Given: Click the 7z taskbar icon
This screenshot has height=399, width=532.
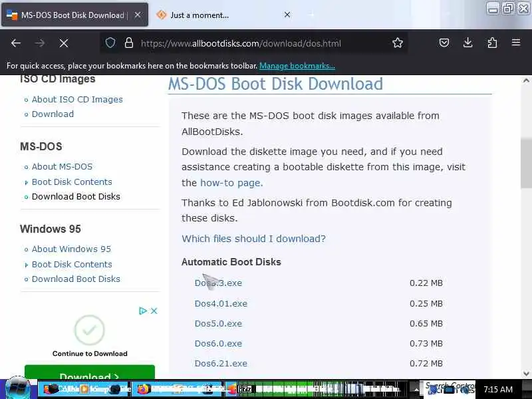Looking at the screenshot, I should coord(245,389).
